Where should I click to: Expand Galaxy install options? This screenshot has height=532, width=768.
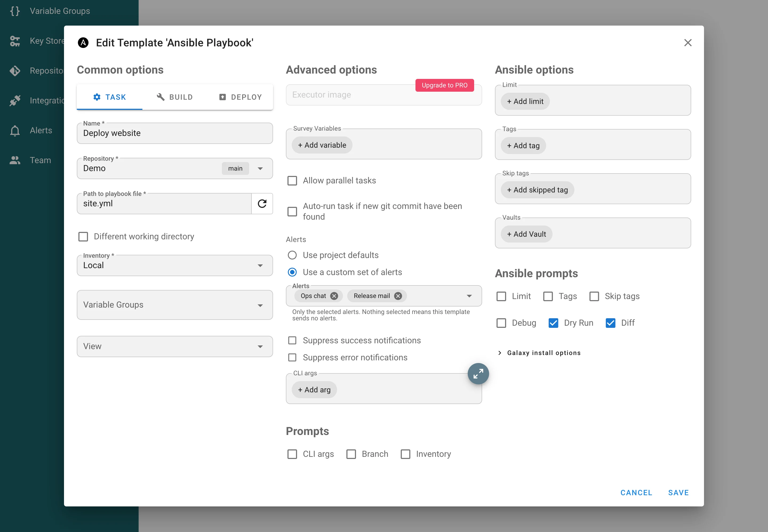point(539,353)
